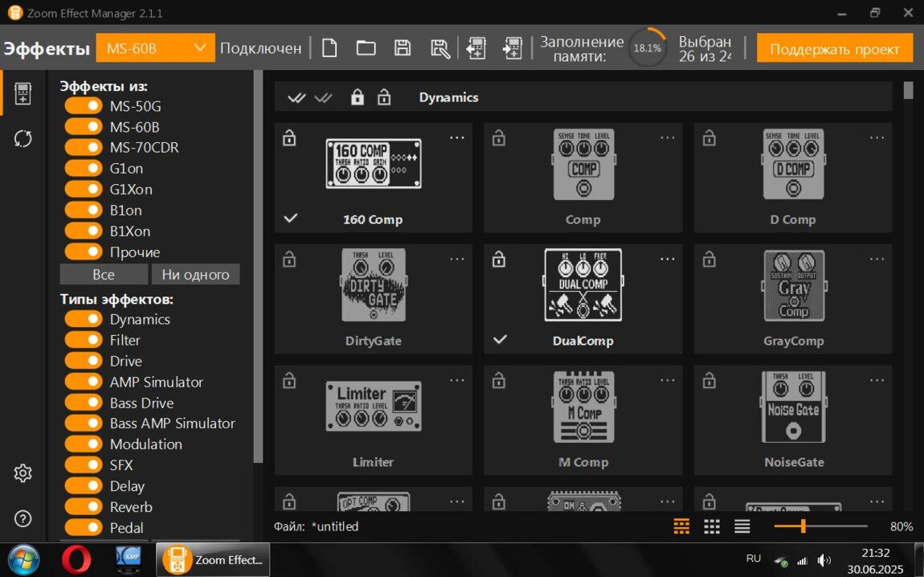Click the RU language indicator
The image size is (924, 577).
(x=753, y=559)
